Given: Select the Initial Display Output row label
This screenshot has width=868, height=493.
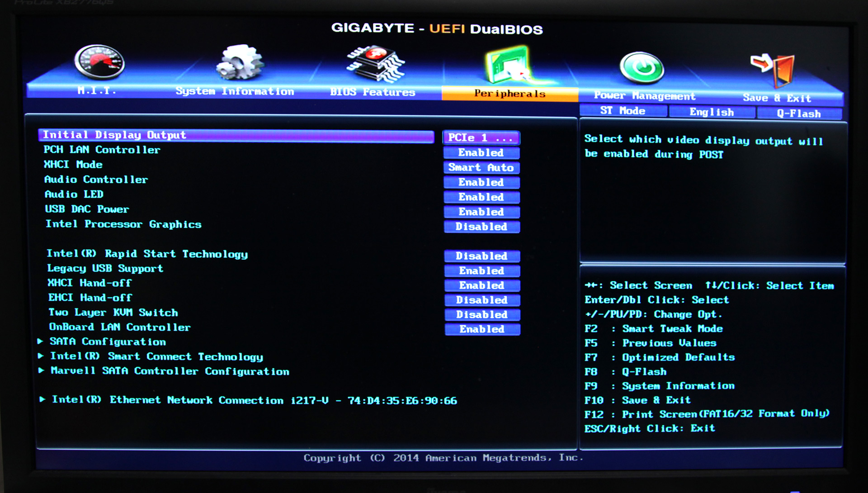Looking at the screenshot, I should pos(114,135).
